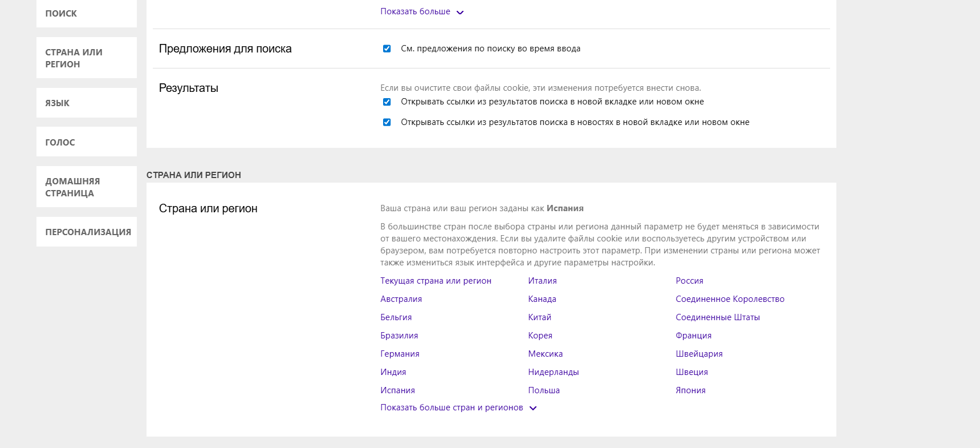Expand 'Показать больше' at top
This screenshot has height=448, width=980.
click(422, 11)
